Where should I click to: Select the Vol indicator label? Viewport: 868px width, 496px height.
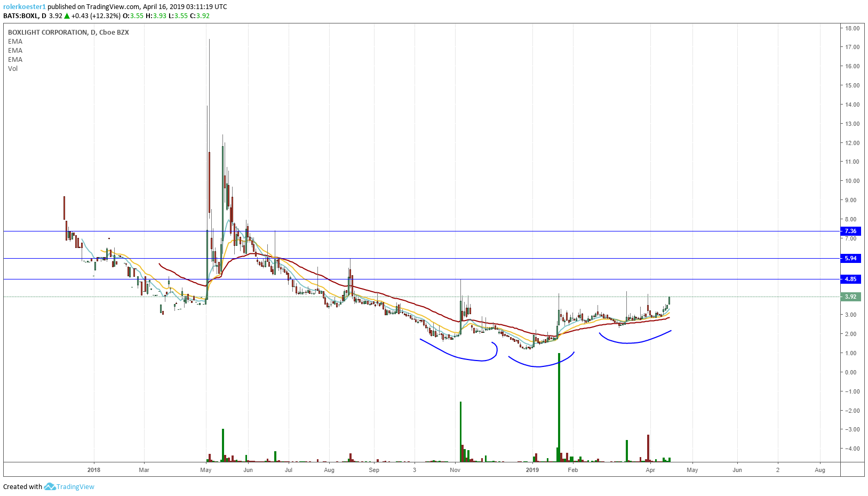pyautogui.click(x=13, y=69)
